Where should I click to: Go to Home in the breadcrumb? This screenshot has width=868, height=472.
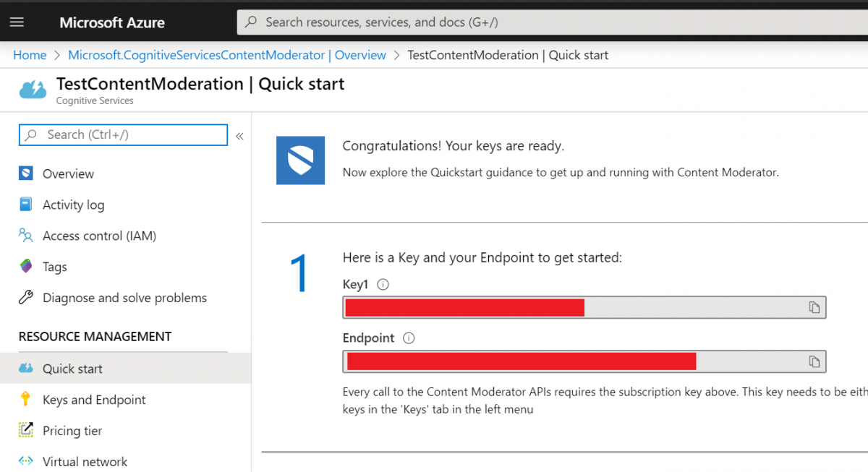coord(30,55)
